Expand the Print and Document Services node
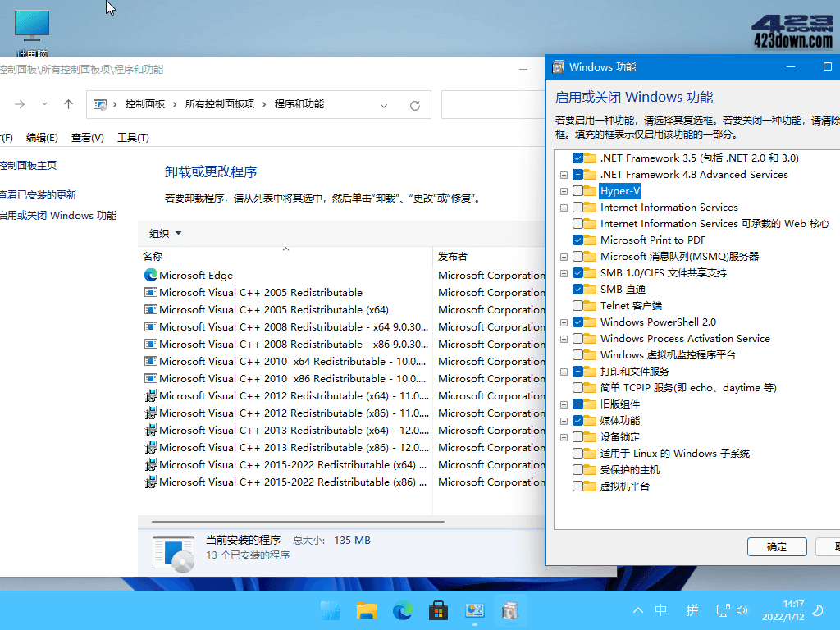The width and height of the screenshot is (840, 630). [564, 372]
